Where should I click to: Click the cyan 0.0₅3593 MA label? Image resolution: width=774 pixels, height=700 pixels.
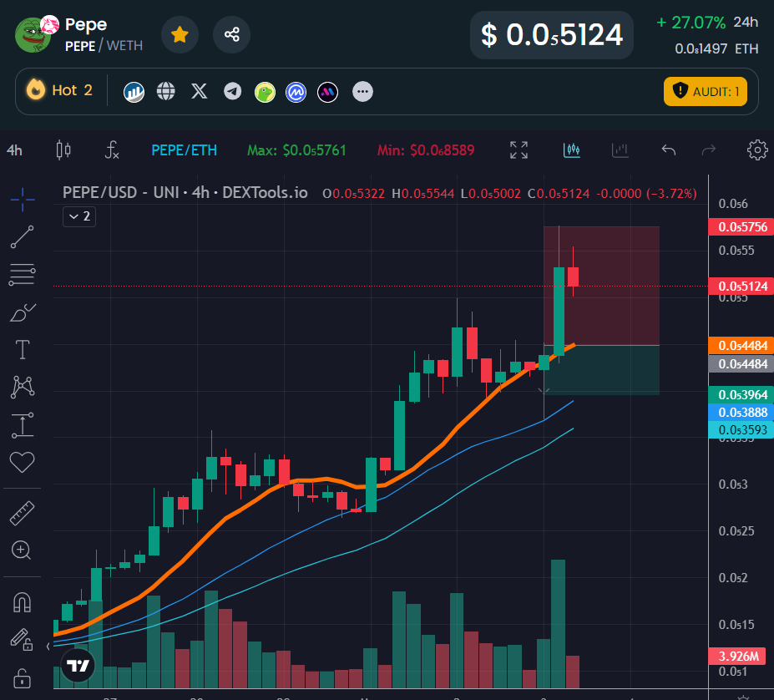point(741,430)
